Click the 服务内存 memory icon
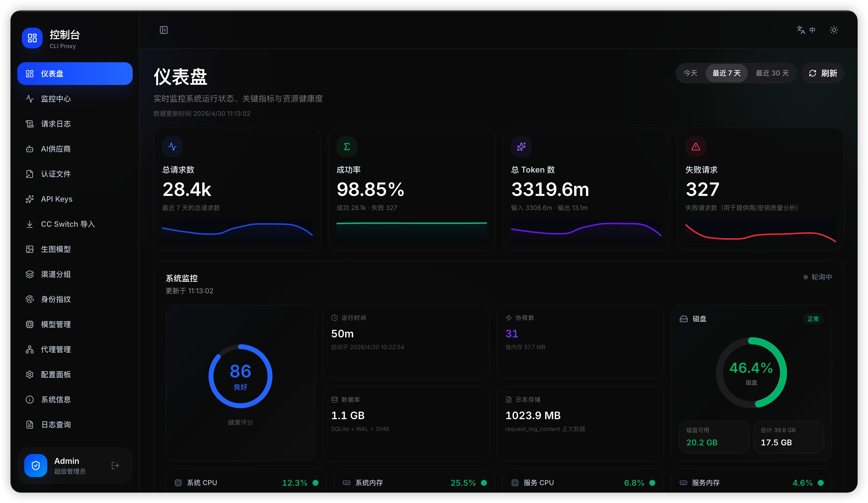Viewport: 868px width, 503px height. [x=683, y=483]
